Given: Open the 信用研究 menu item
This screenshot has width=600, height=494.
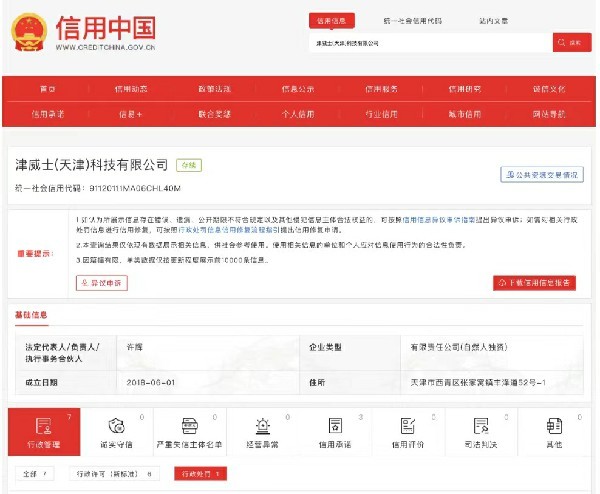Looking at the screenshot, I should [x=465, y=89].
